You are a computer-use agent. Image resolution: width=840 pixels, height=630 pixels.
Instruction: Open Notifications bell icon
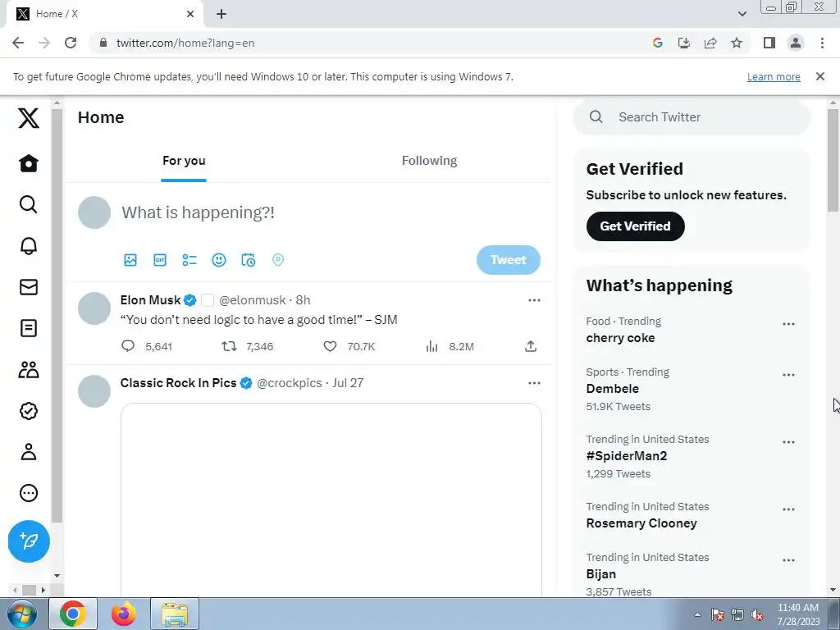click(29, 246)
